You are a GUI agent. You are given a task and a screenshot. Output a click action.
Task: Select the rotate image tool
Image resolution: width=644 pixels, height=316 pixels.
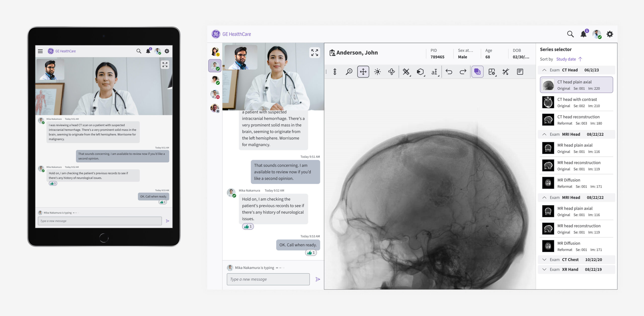391,72
